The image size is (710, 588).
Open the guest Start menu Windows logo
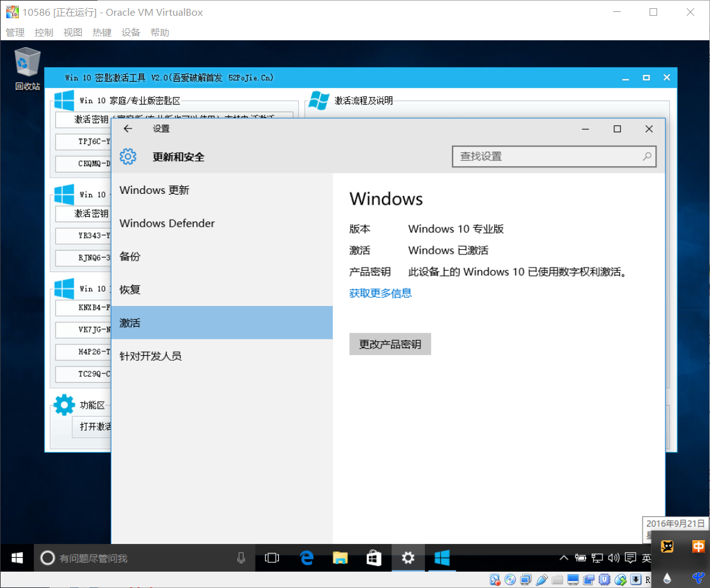pos(17,558)
